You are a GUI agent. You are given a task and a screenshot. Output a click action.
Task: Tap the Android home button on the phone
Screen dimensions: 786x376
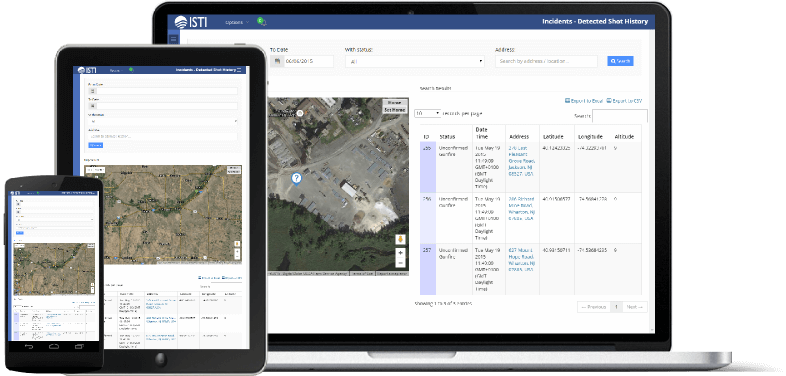click(x=54, y=346)
